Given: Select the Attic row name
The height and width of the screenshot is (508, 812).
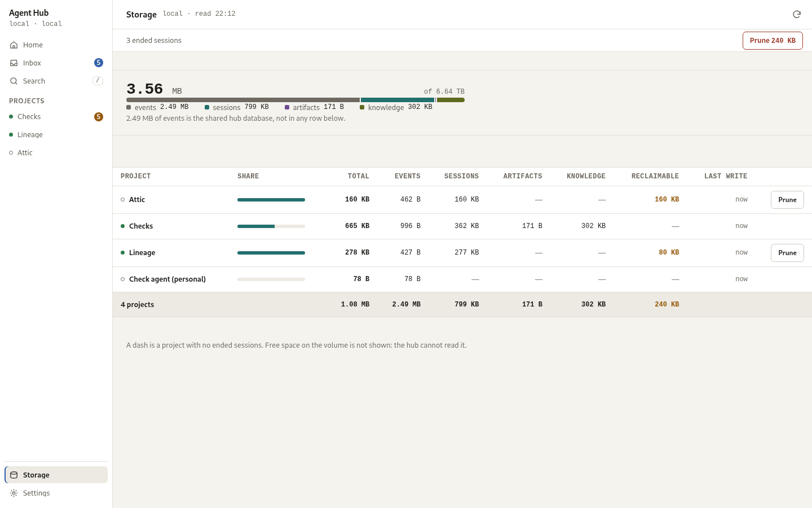Looking at the screenshot, I should [137, 200].
